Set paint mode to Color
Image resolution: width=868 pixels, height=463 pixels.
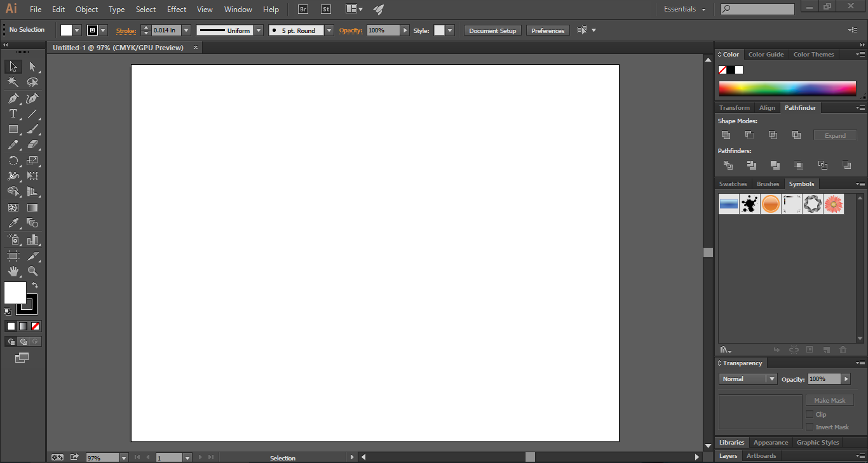pyautogui.click(x=11, y=326)
